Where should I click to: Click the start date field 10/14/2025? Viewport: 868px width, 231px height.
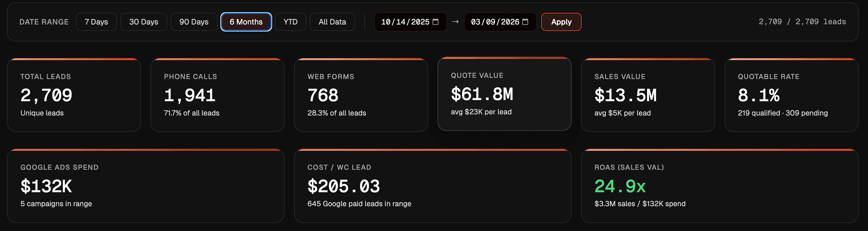pyautogui.click(x=405, y=22)
